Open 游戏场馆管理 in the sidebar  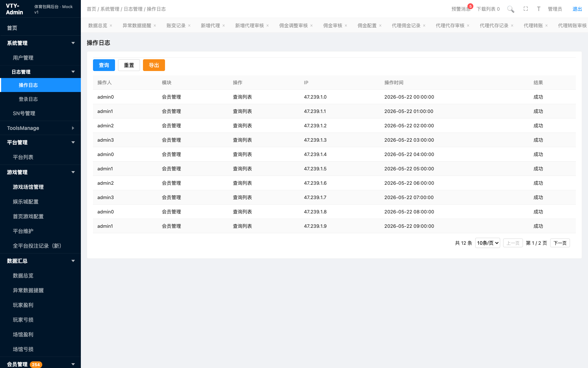40,187
